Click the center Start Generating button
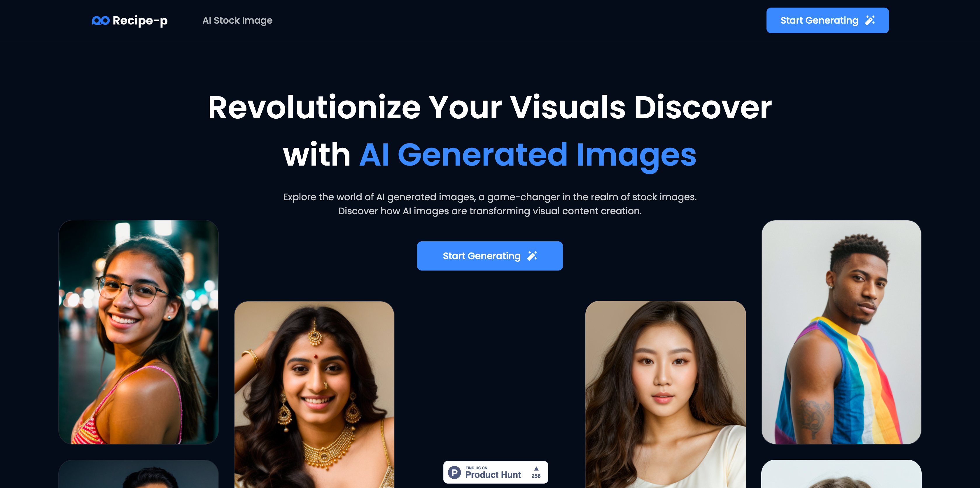The width and height of the screenshot is (980, 488). pyautogui.click(x=490, y=256)
